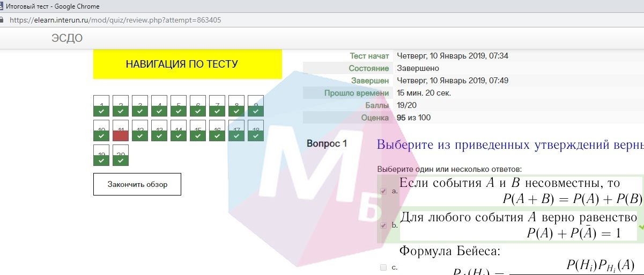Select question 8 in navigation grid
Viewport: 644px width, 275px height.
point(236,106)
